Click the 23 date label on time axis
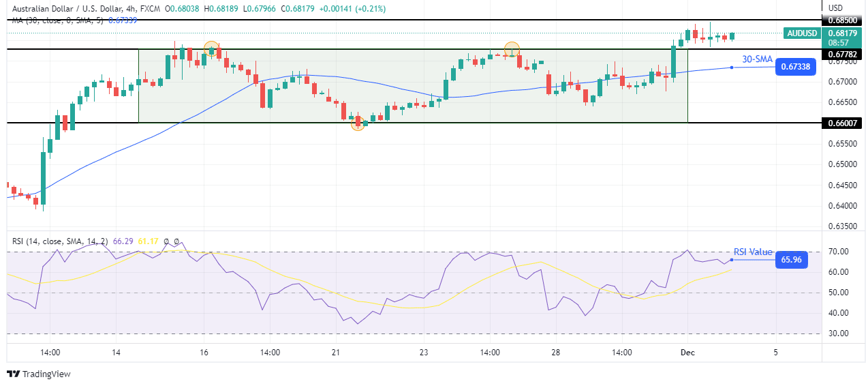The width and height of the screenshot is (868, 386). coord(424,353)
